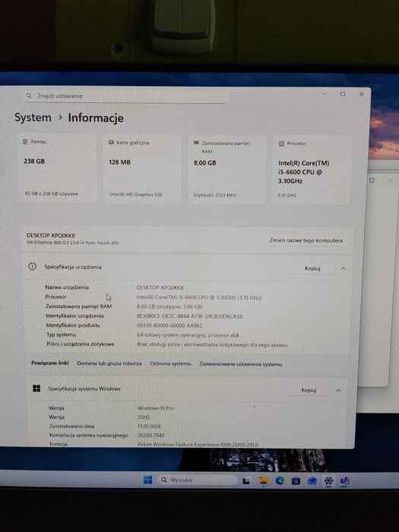
Task: Open Zaawansowane ustawienia systemu link
Action: (241, 364)
